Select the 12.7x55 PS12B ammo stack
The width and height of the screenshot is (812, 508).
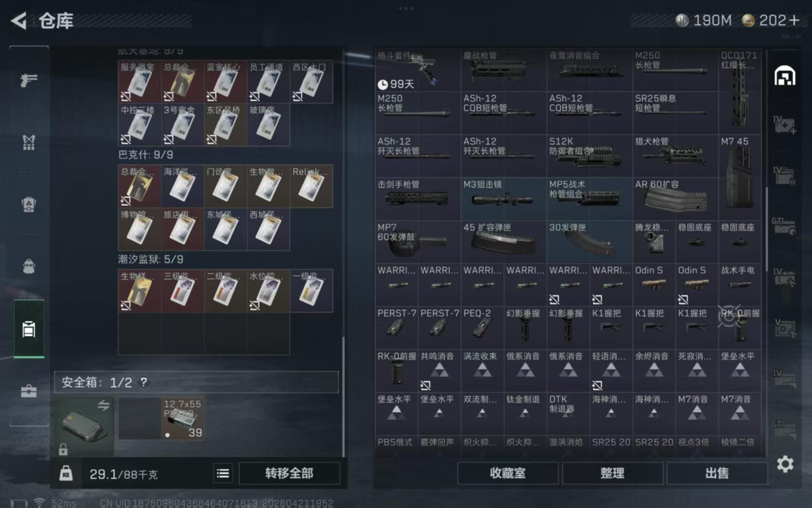(183, 418)
